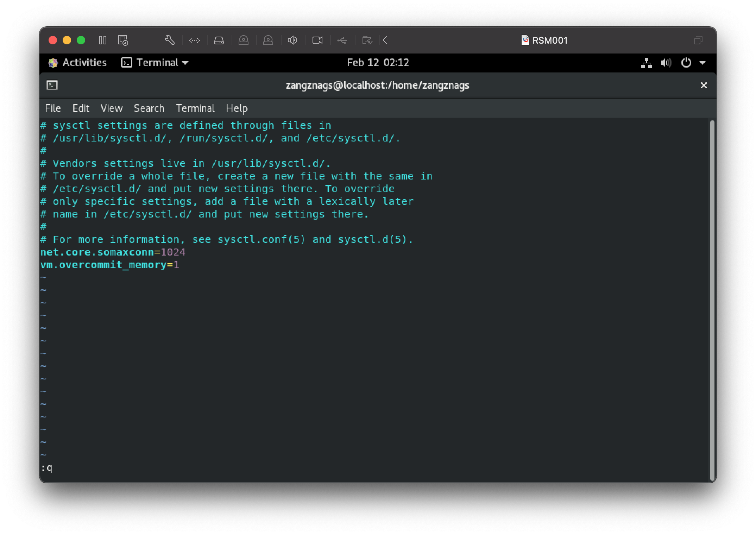Screen dimensions: 756x535
Task: Open the shared folders icon
Action: point(367,40)
